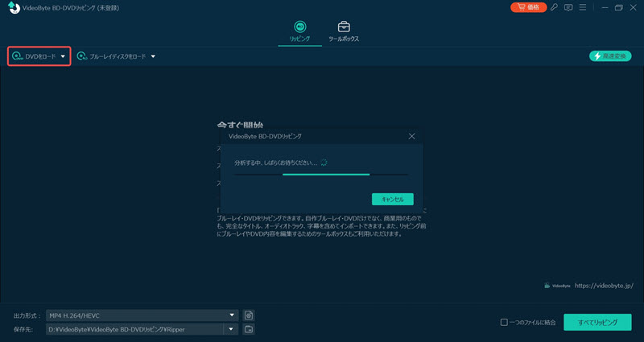Click the DVDをロード button

pos(39,56)
